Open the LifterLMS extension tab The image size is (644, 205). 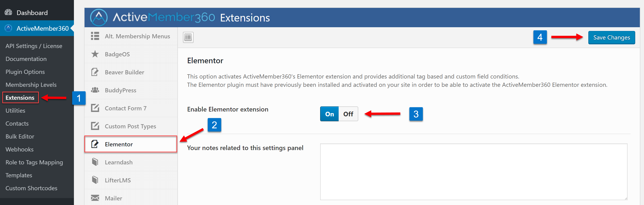click(x=131, y=180)
